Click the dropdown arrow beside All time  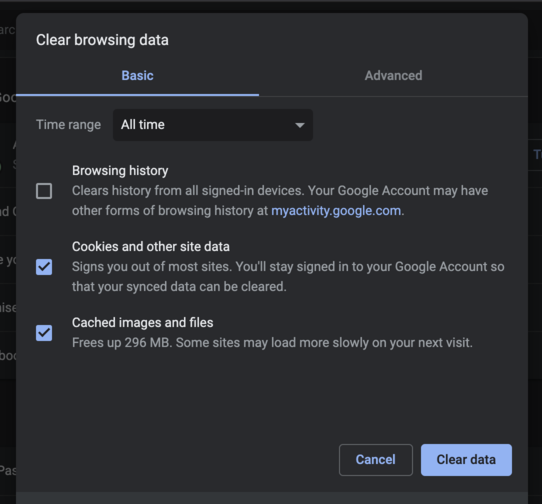click(300, 125)
